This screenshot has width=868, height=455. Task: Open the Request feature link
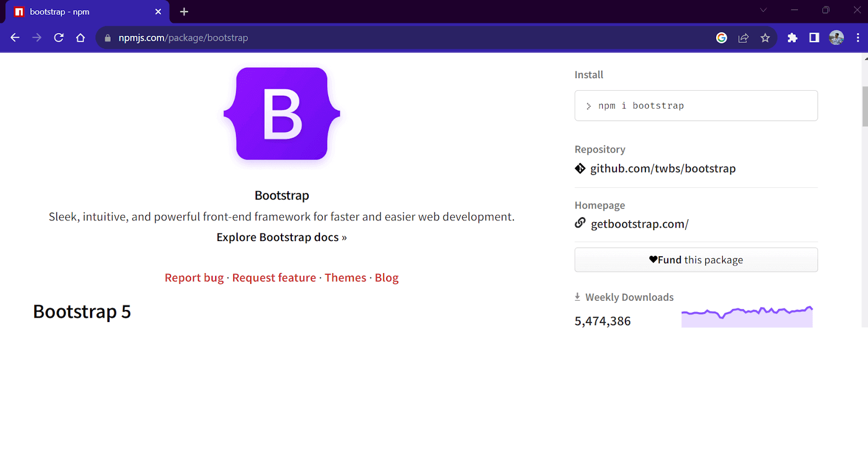(274, 277)
